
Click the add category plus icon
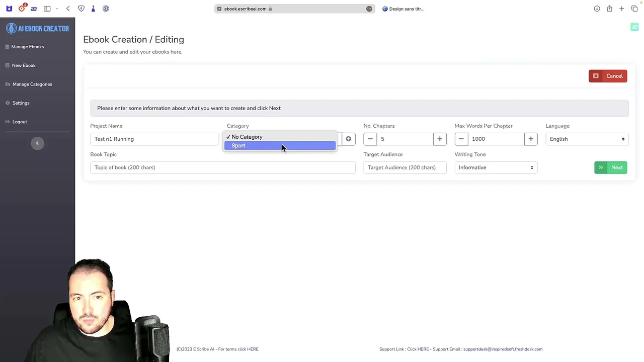pyautogui.click(x=348, y=139)
